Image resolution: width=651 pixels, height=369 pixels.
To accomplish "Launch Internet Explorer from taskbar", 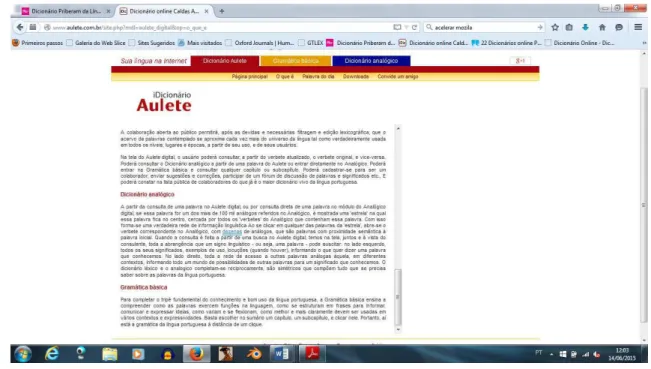I will [52, 354].
